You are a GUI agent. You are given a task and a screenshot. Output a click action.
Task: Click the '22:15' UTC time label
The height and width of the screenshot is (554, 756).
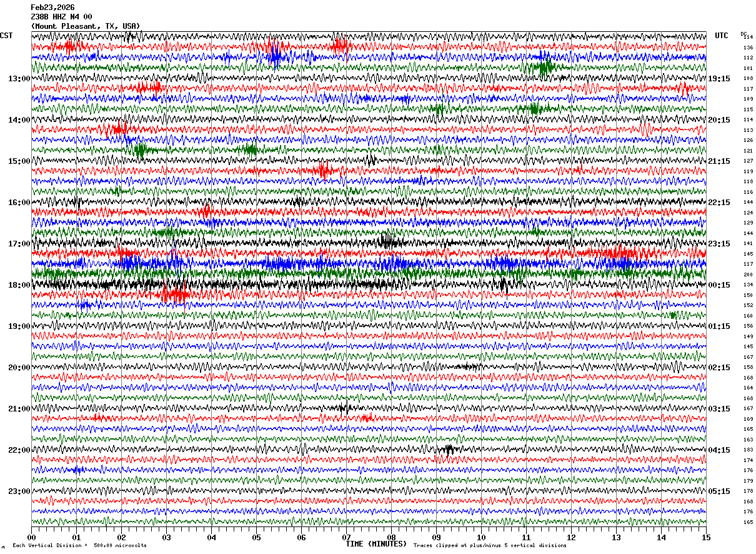(x=719, y=203)
